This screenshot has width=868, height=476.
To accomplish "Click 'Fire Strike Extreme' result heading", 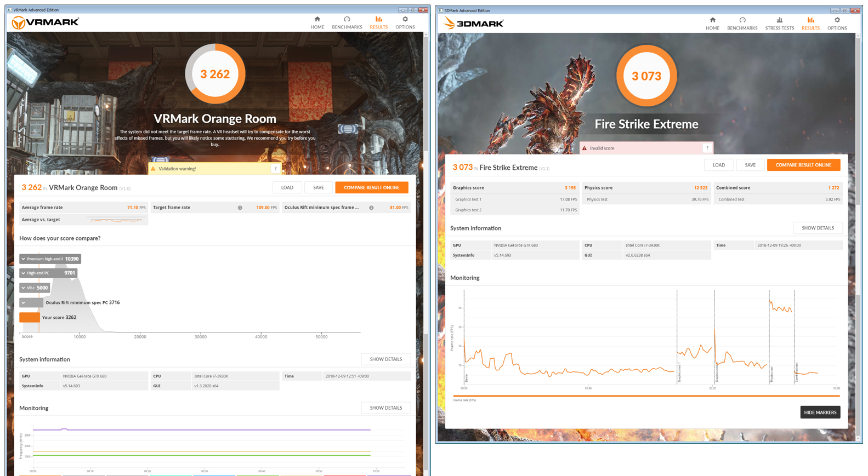I will coord(508,168).
